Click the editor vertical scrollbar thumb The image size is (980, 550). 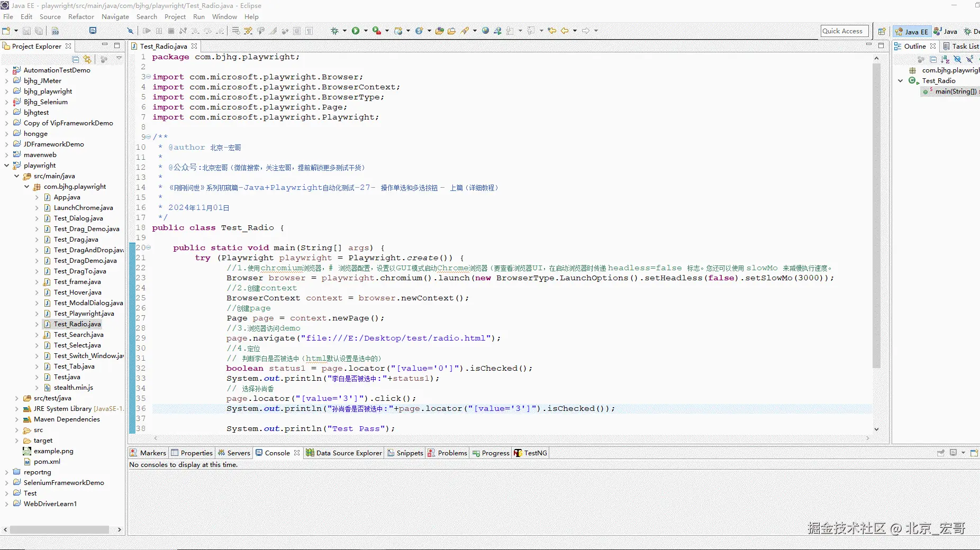876,216
